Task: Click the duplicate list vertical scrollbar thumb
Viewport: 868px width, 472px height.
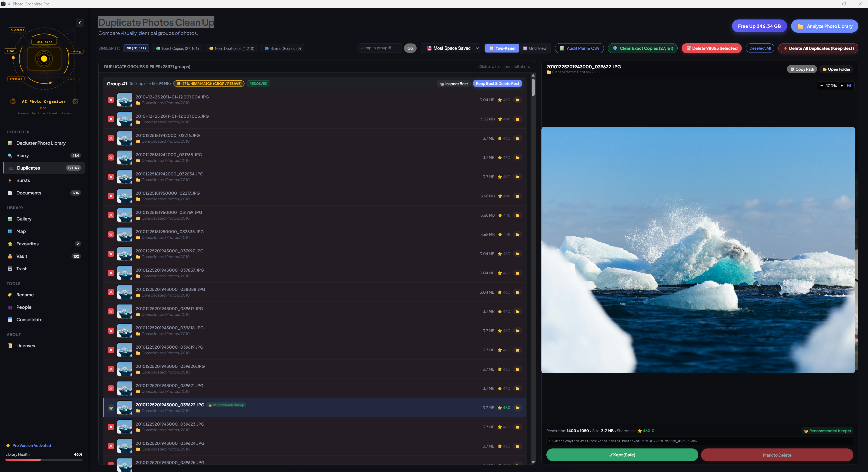Action: click(x=533, y=87)
